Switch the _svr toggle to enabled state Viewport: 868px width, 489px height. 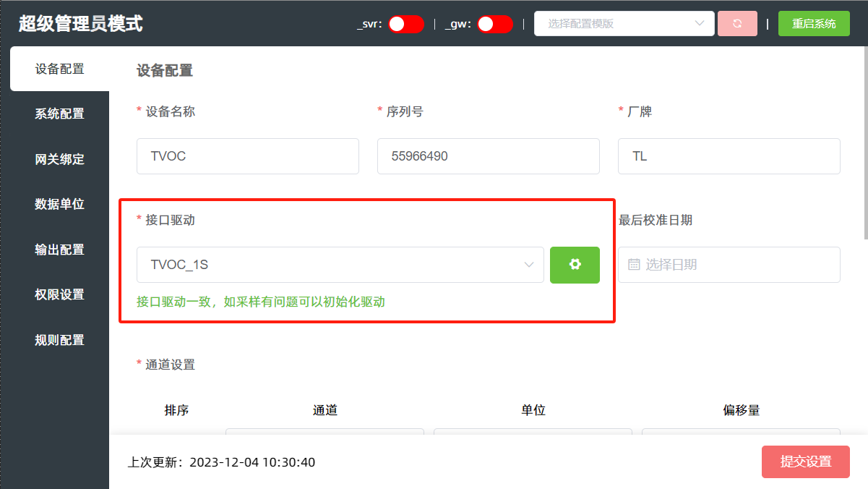pyautogui.click(x=405, y=23)
